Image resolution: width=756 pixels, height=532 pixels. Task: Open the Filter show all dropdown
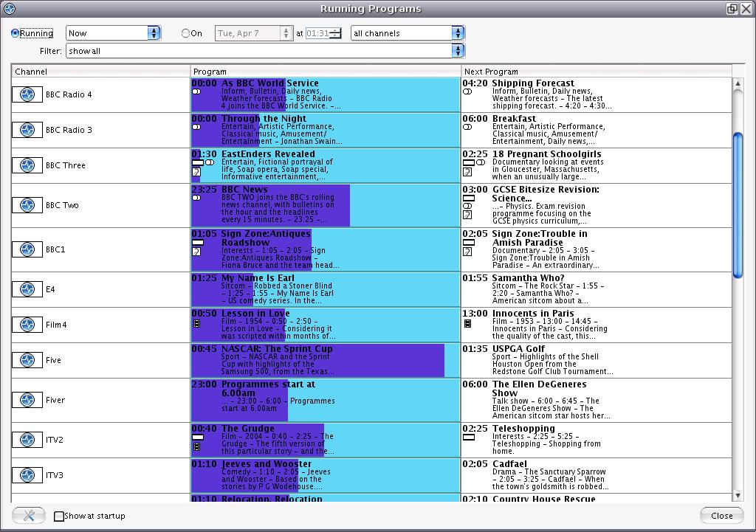(x=265, y=51)
